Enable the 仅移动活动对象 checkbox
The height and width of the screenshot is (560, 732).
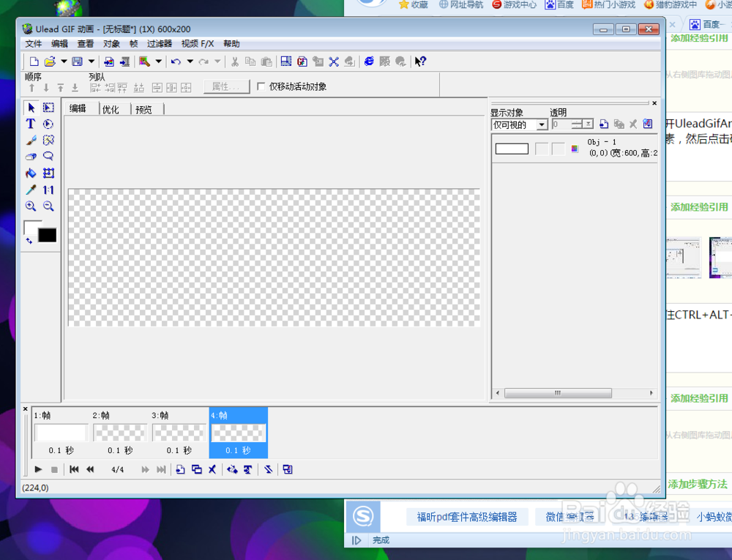pyautogui.click(x=261, y=87)
